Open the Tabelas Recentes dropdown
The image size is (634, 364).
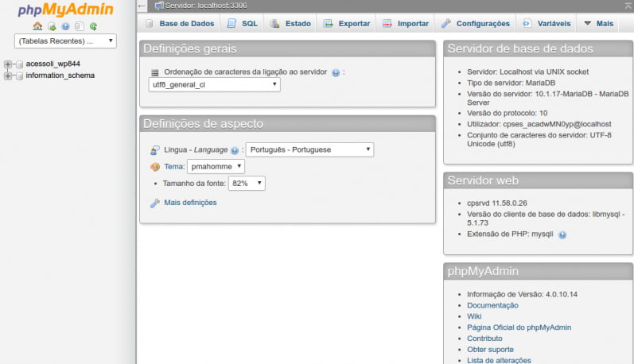(x=65, y=41)
